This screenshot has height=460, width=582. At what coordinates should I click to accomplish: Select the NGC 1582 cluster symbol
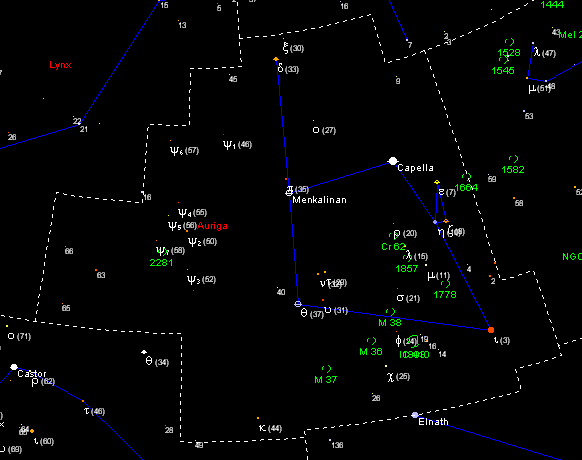[513, 159]
